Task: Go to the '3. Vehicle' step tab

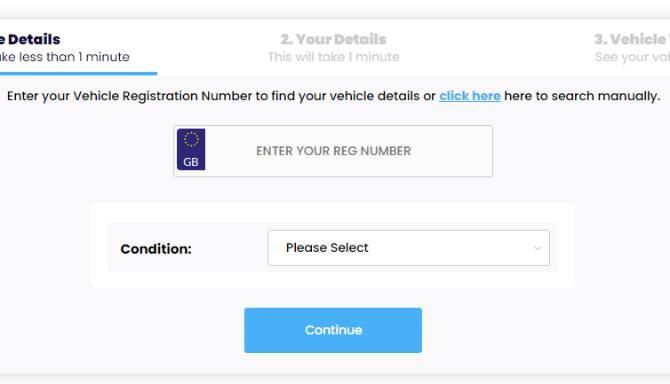Action: pos(632,39)
